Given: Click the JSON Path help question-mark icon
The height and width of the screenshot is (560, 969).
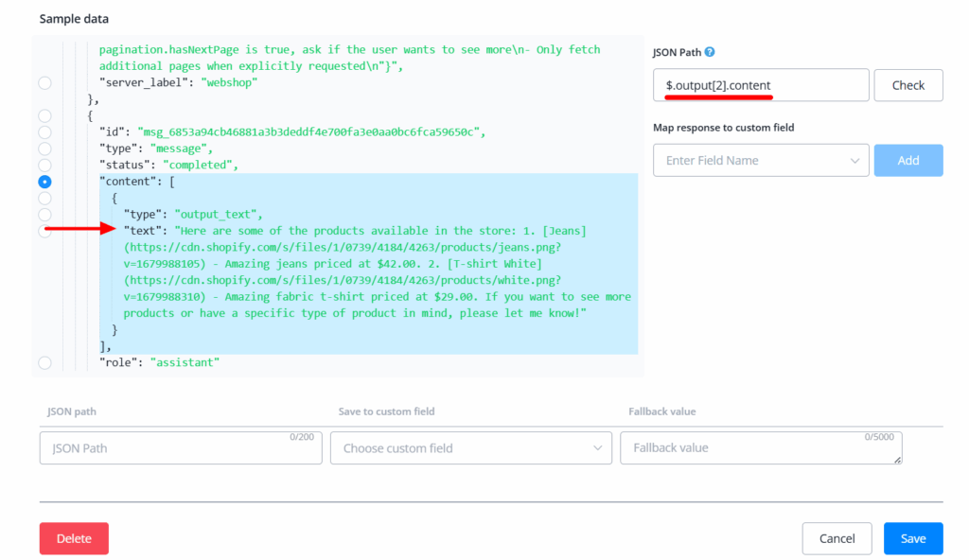Looking at the screenshot, I should tap(710, 52).
